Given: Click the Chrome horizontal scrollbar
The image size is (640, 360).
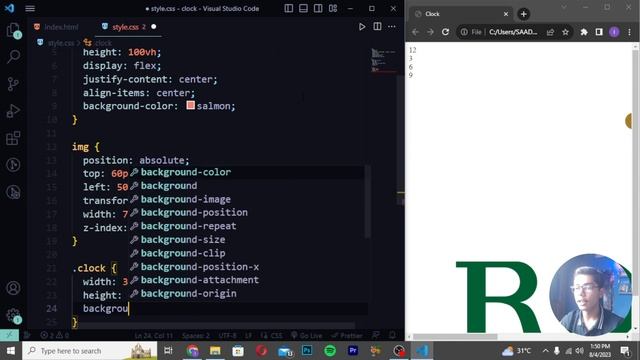Looking at the screenshot, I should 455,337.
